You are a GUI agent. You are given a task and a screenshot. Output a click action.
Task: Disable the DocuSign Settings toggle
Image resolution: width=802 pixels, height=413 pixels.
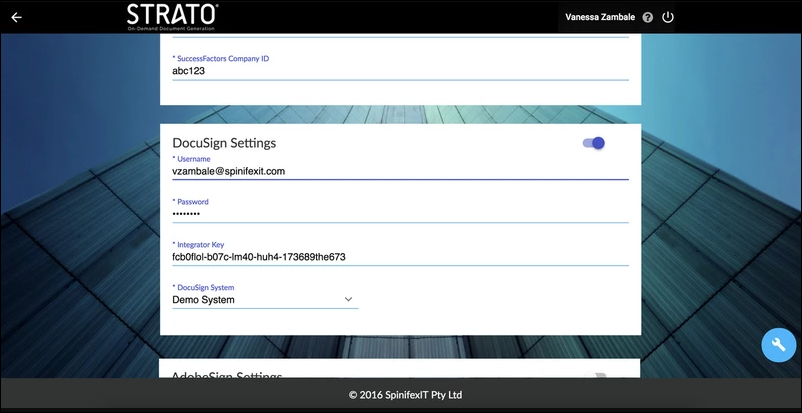coord(594,143)
